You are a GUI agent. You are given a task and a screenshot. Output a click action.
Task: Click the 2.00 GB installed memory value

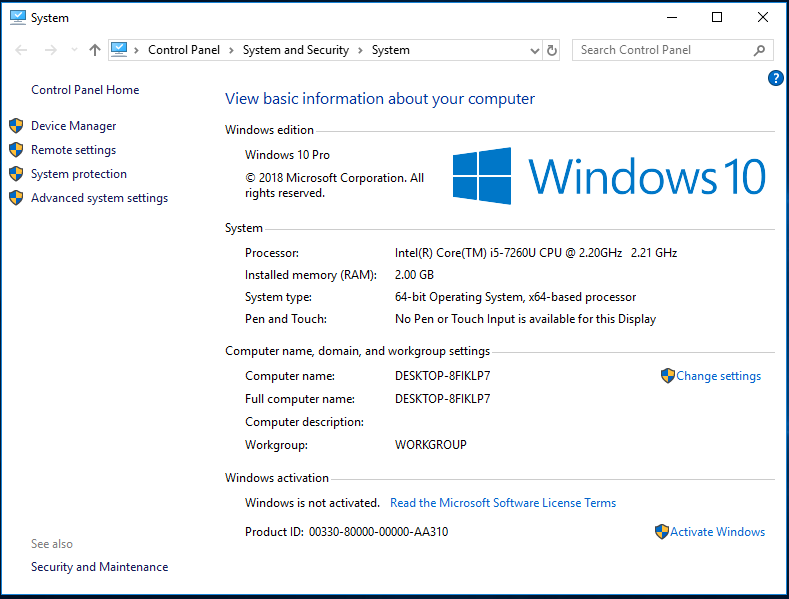click(414, 275)
